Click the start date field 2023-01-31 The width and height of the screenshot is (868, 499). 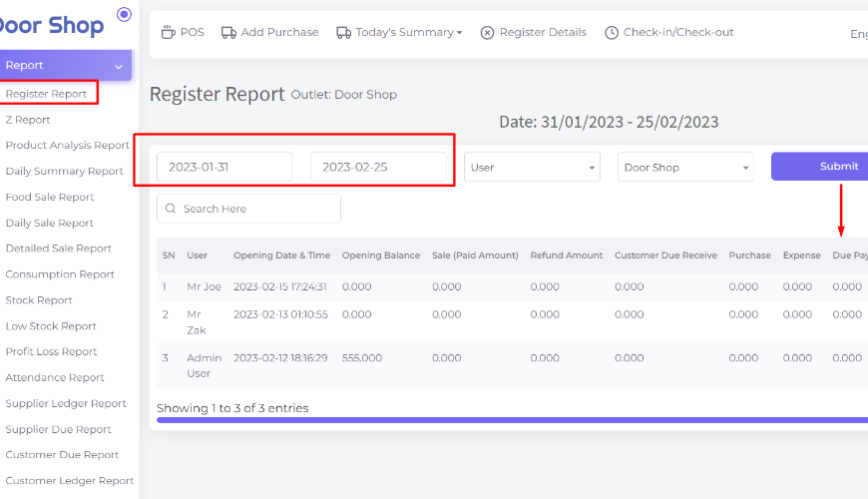224,168
